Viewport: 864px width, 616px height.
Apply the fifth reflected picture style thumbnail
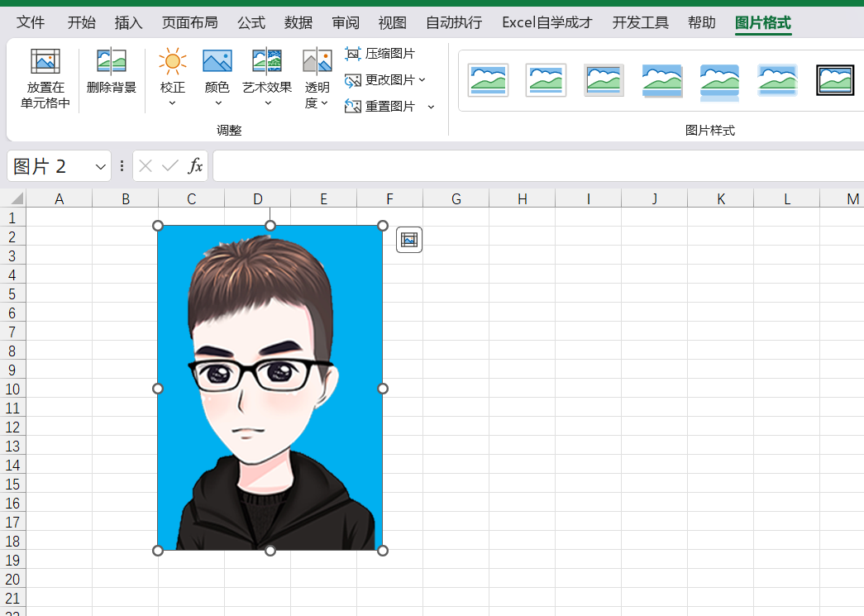click(719, 82)
